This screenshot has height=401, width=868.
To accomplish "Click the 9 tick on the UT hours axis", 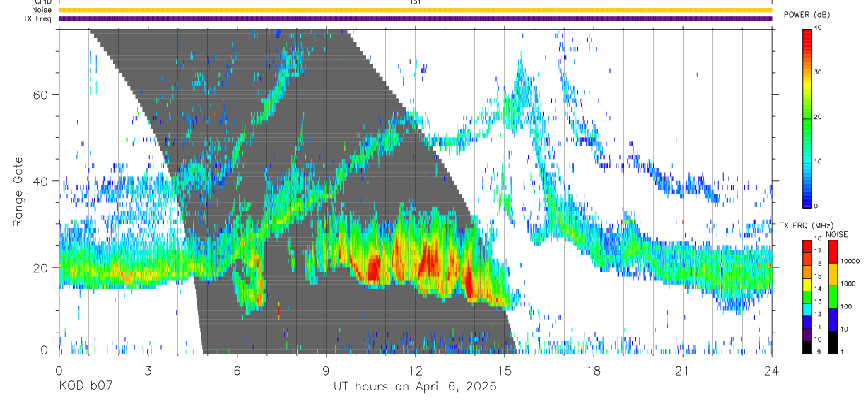I will coord(326,370).
